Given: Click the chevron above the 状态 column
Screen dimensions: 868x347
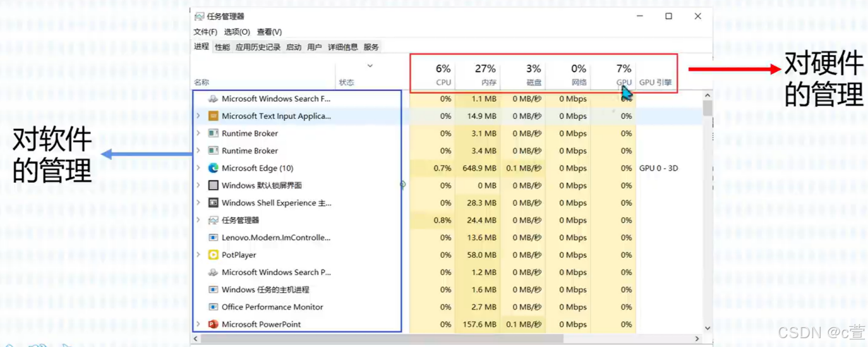Looking at the screenshot, I should point(370,66).
